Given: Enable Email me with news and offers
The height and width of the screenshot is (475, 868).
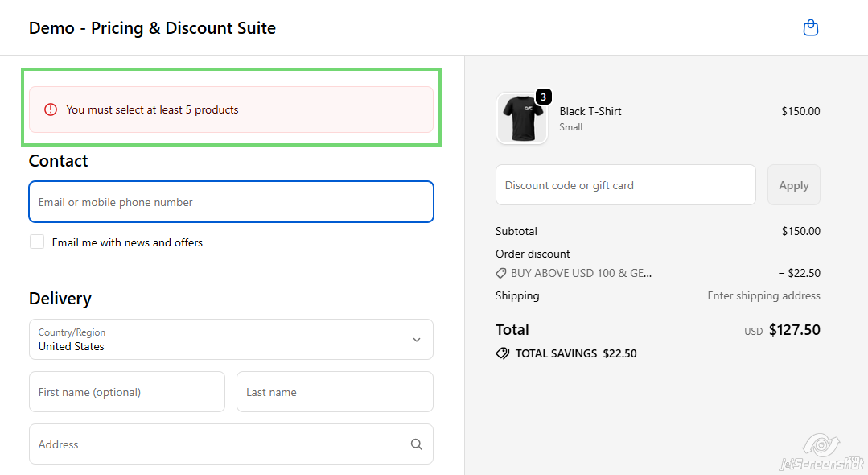Looking at the screenshot, I should (x=37, y=242).
